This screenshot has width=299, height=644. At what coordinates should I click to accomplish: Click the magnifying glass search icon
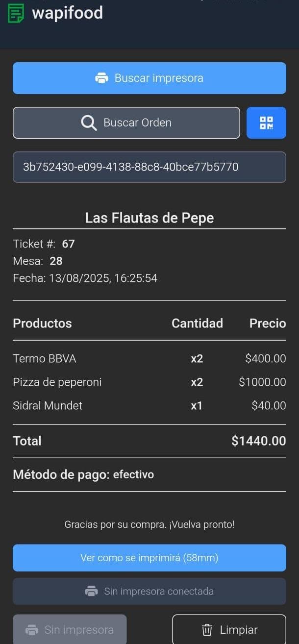(88, 123)
